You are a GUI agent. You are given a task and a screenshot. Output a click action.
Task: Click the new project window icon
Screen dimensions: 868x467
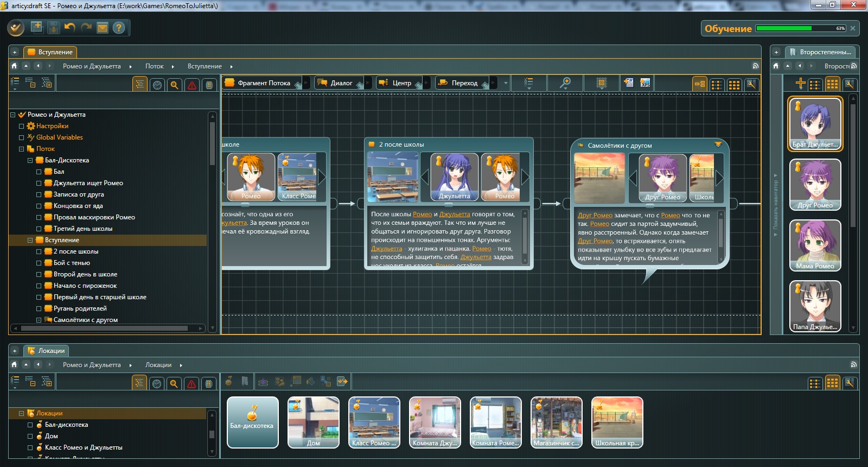(36, 27)
